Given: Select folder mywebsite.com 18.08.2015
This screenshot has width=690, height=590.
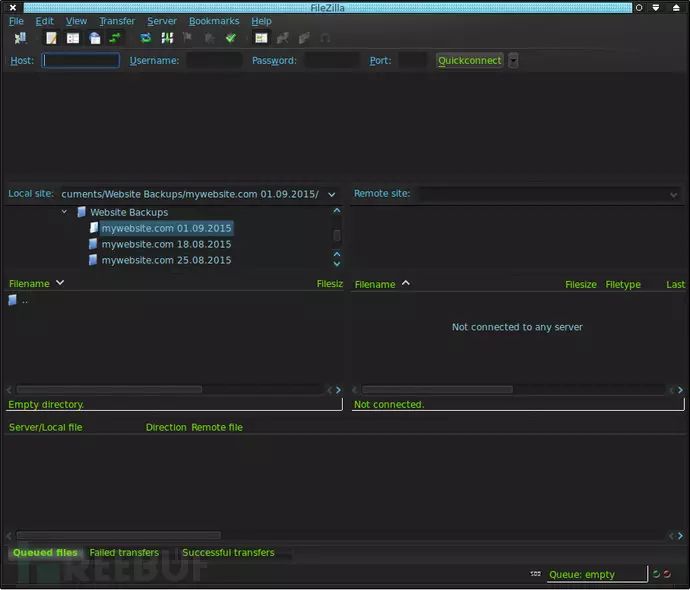Looking at the screenshot, I should point(166,244).
